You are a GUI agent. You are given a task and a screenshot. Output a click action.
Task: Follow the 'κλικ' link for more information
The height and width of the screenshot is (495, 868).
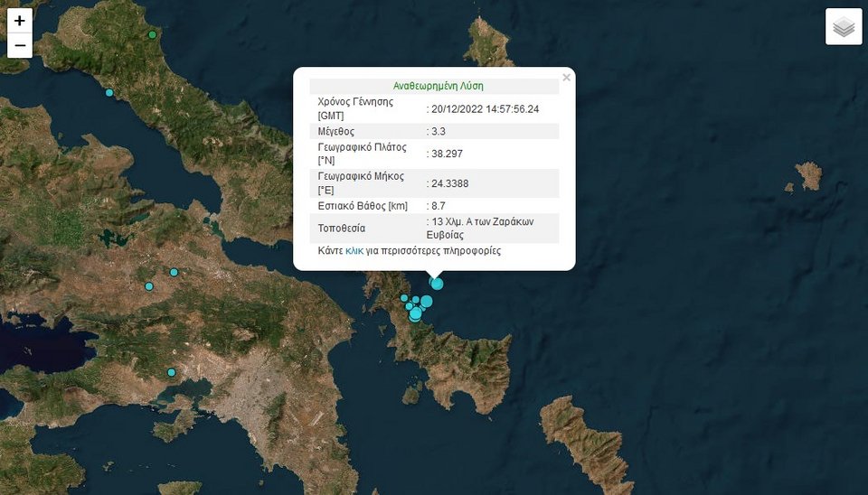[x=354, y=250]
